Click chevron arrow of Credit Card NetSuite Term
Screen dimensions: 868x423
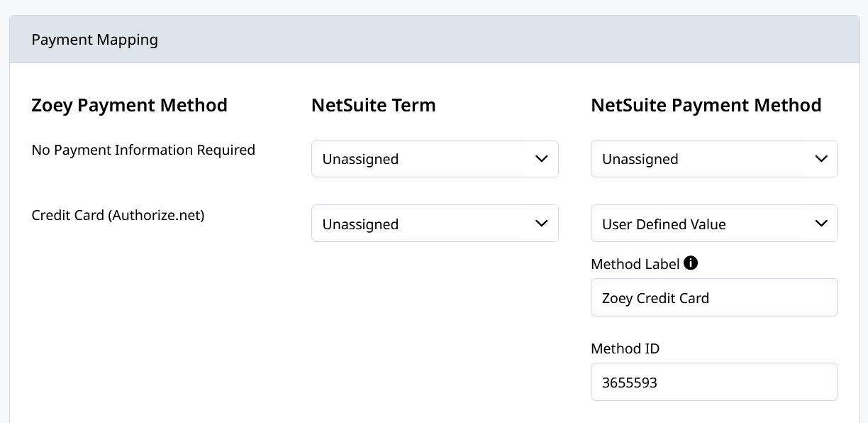click(541, 224)
